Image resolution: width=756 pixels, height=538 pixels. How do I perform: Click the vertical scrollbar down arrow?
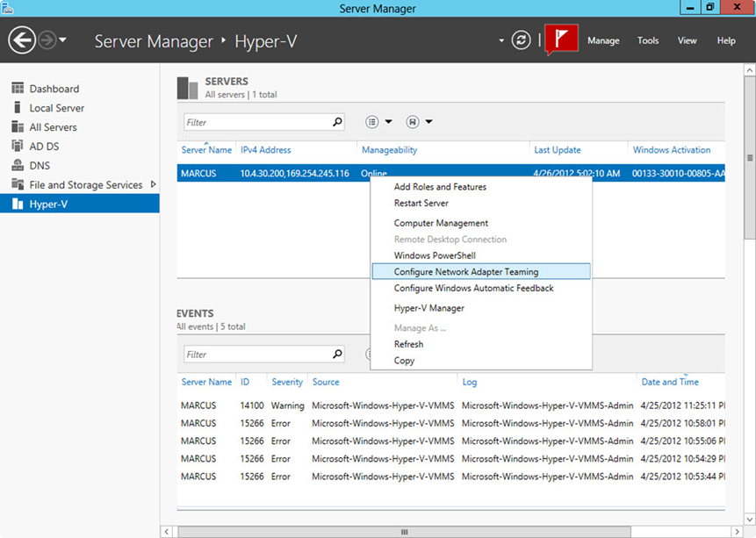[750, 520]
